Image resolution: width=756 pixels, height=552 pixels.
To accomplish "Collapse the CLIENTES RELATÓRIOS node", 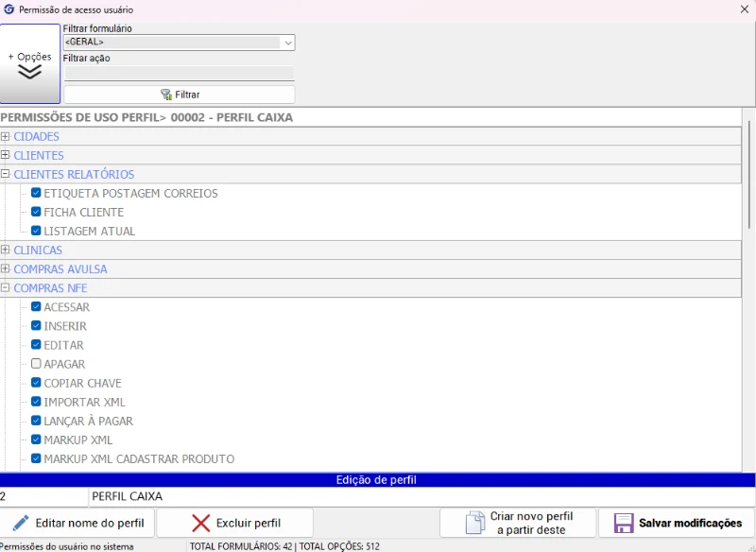I will (x=6, y=174).
